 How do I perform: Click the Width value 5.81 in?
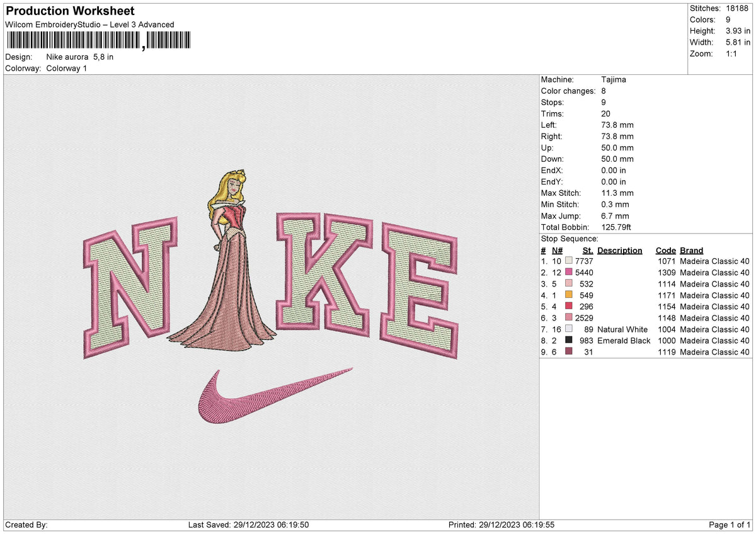point(738,42)
